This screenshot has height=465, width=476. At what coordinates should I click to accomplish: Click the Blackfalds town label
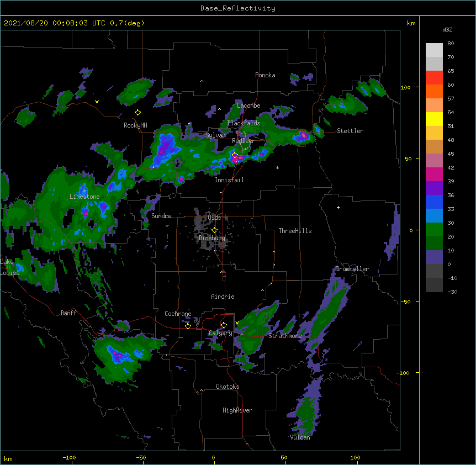point(244,123)
